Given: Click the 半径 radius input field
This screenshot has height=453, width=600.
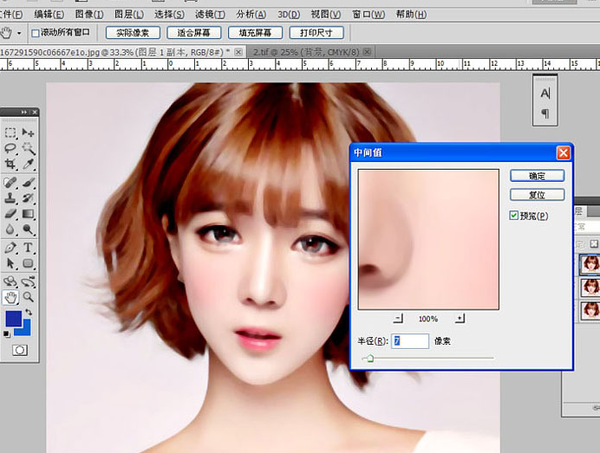Looking at the screenshot, I should [410, 341].
